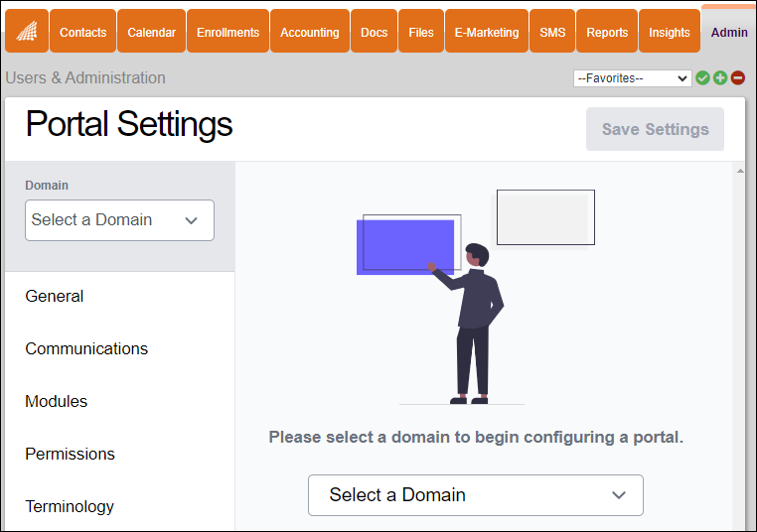This screenshot has width=757, height=532.
Task: Click the scrollbar up arrow
Action: click(x=739, y=172)
